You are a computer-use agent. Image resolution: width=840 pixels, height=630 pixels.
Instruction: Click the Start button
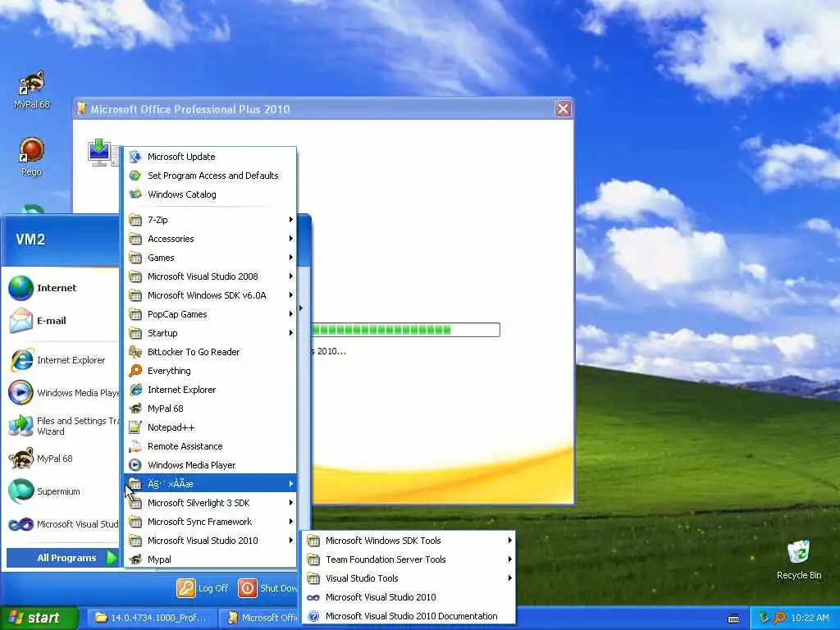39,618
